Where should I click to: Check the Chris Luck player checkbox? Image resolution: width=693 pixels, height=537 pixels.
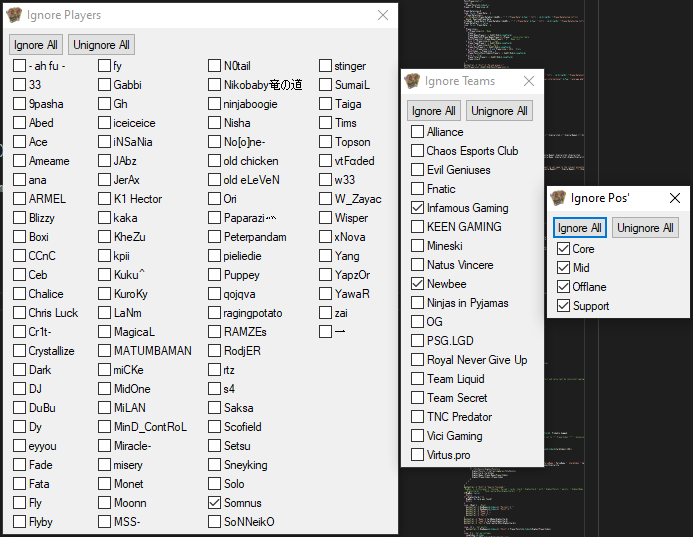tap(19, 312)
